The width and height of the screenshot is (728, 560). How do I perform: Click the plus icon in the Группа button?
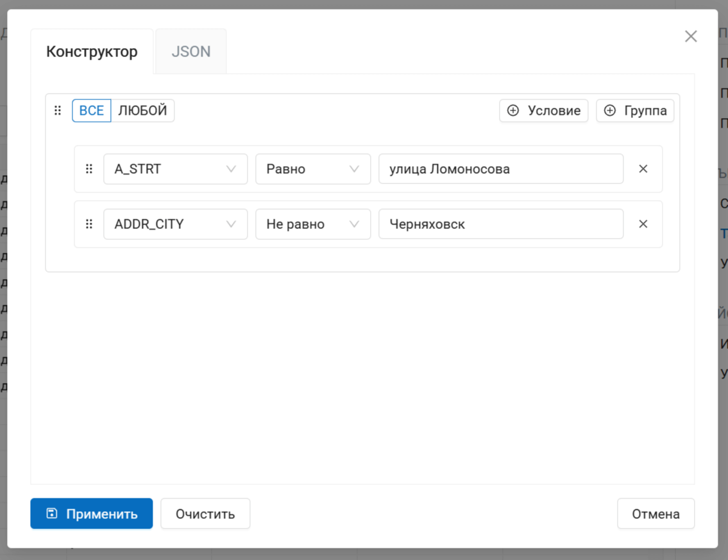(610, 110)
